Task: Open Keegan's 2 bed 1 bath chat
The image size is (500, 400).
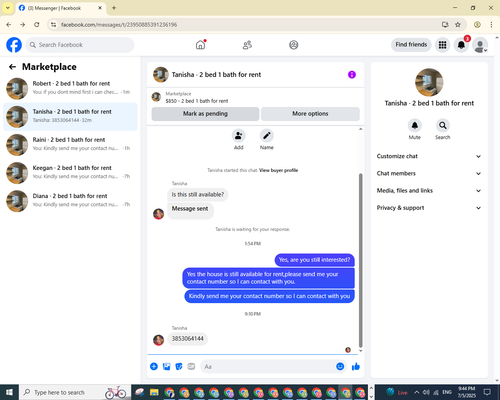Action: (x=70, y=173)
